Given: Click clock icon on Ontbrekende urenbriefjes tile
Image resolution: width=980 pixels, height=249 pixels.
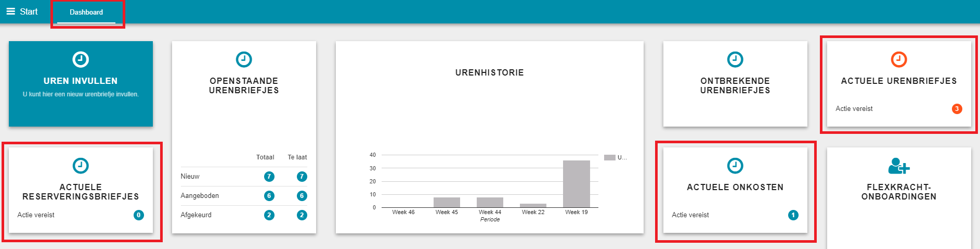Looking at the screenshot, I should pos(735,59).
